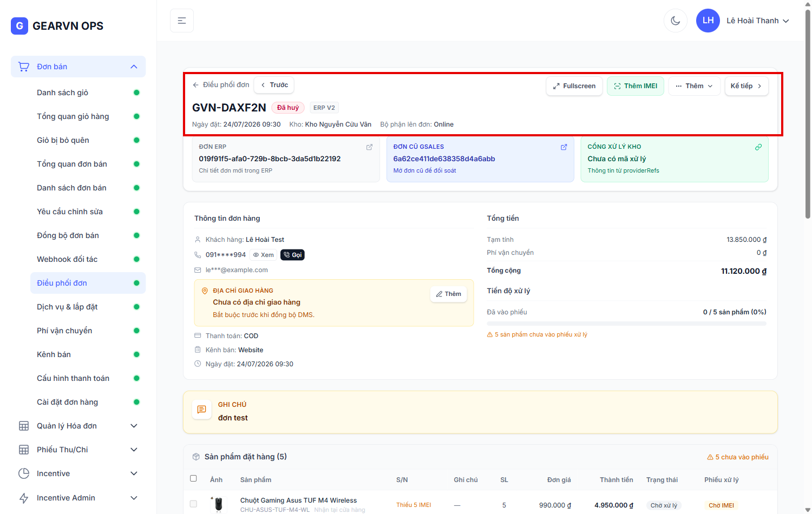
Task: Open Lê Hoài Thanh user menu
Action: coord(743,21)
